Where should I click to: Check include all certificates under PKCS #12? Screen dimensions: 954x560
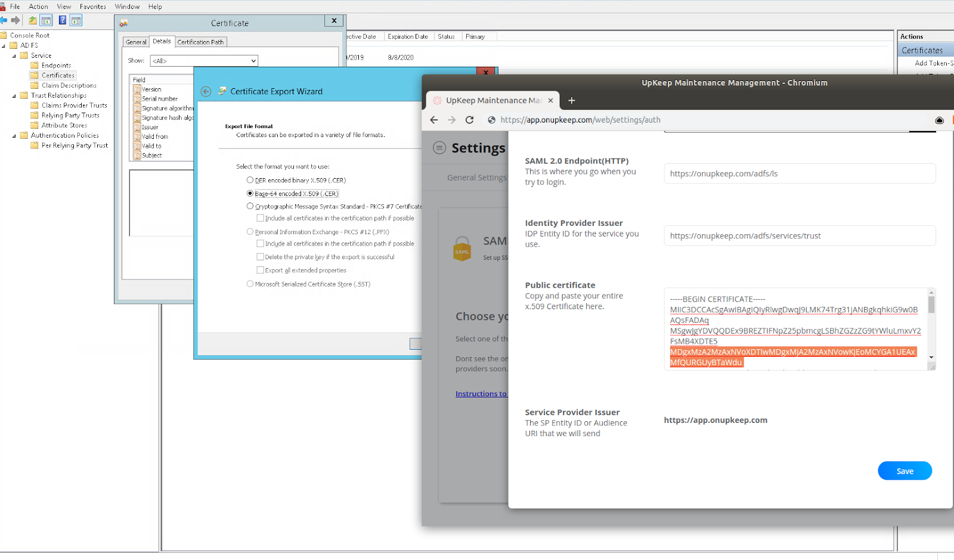[260, 244]
